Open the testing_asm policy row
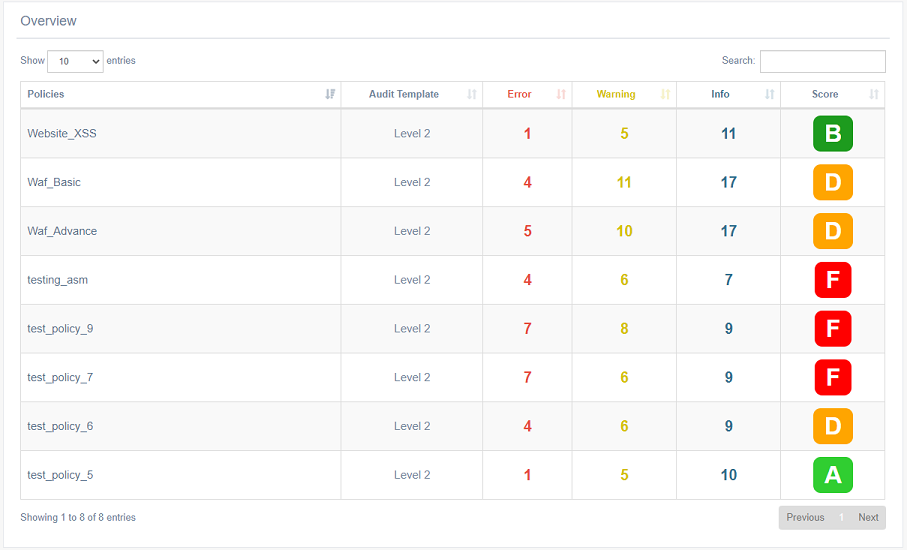 [58, 280]
